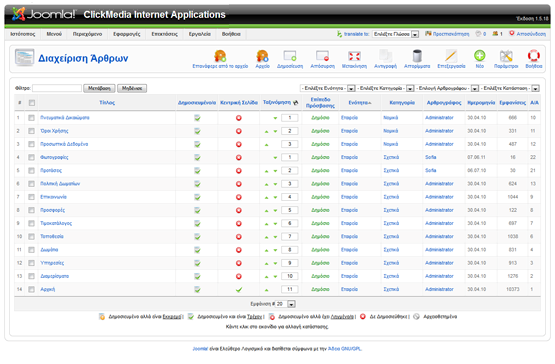Open the Επεκτάσεις menu

click(x=165, y=34)
